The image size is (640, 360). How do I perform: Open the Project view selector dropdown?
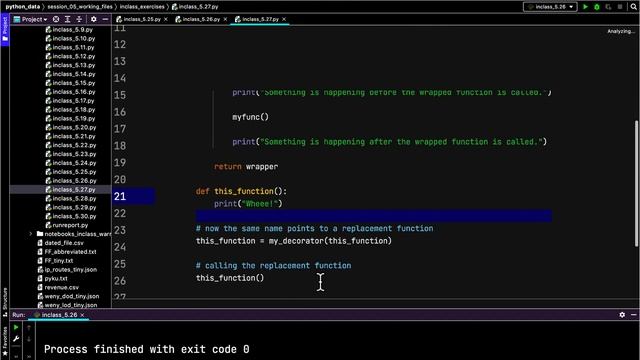(x=31, y=19)
